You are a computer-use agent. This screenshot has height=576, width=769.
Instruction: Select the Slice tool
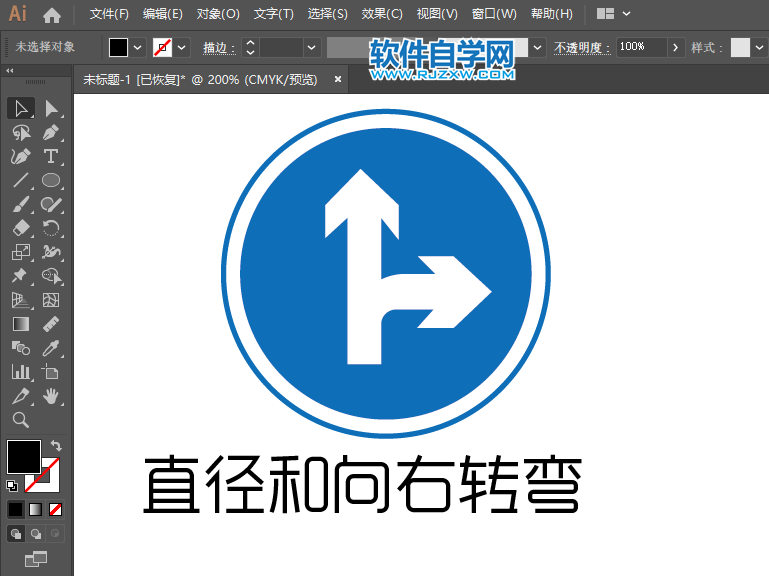pos(21,396)
